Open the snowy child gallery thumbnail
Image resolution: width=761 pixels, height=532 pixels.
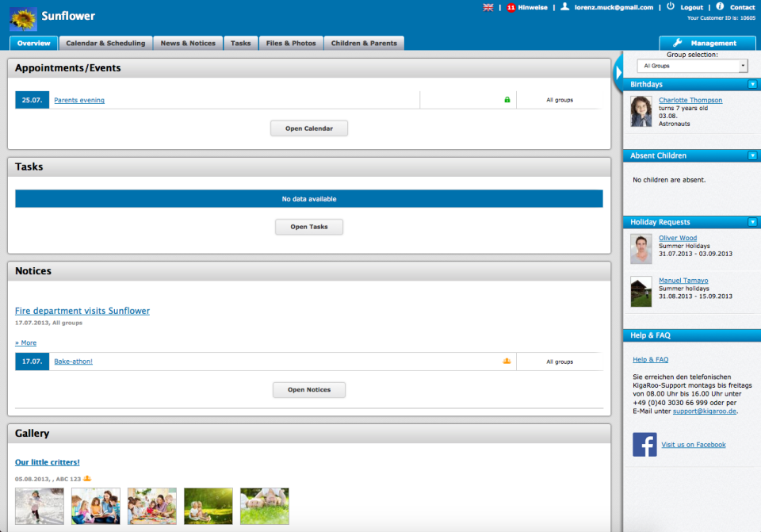coord(40,507)
